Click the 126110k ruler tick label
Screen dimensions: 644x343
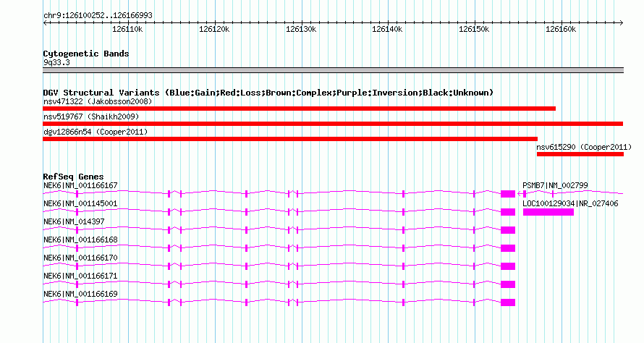tap(128, 29)
